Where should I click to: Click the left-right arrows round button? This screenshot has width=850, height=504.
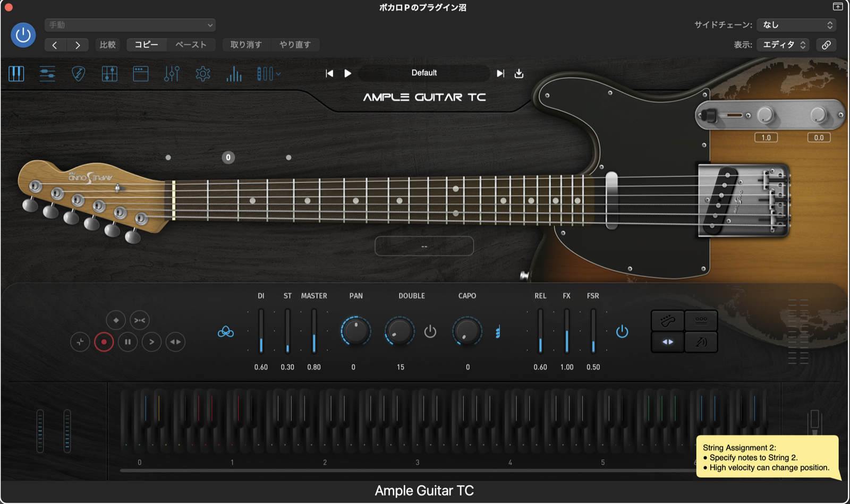[175, 342]
